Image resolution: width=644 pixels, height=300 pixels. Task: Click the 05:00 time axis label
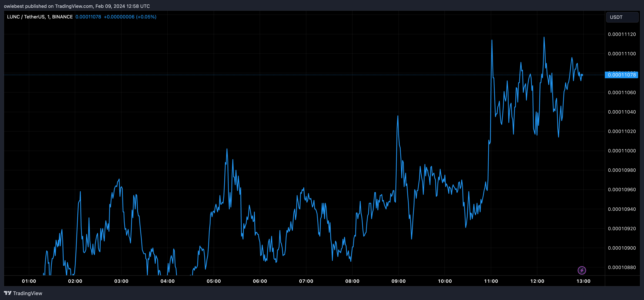(214, 281)
